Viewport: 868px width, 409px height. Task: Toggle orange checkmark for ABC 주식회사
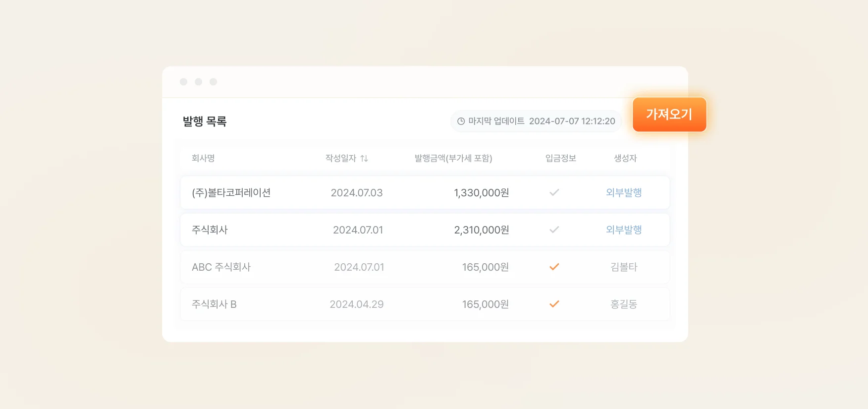554,267
